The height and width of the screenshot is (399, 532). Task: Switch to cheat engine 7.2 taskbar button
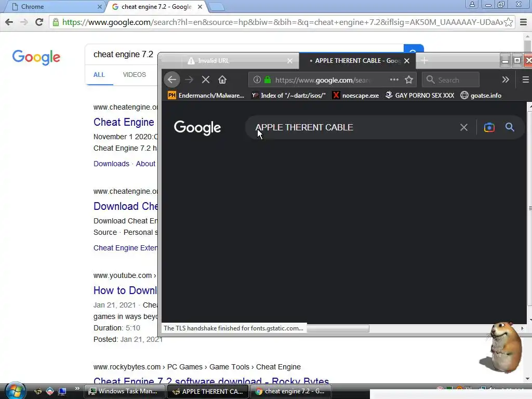click(290, 391)
